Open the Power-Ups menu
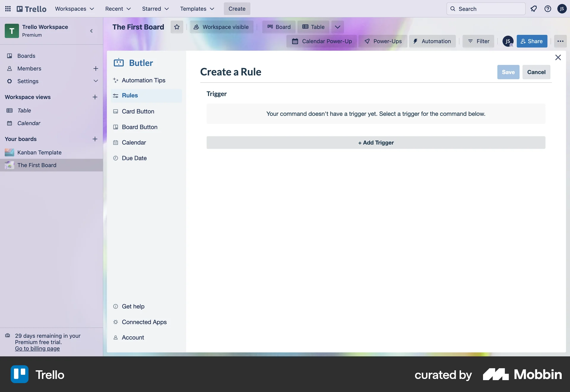 pos(383,41)
